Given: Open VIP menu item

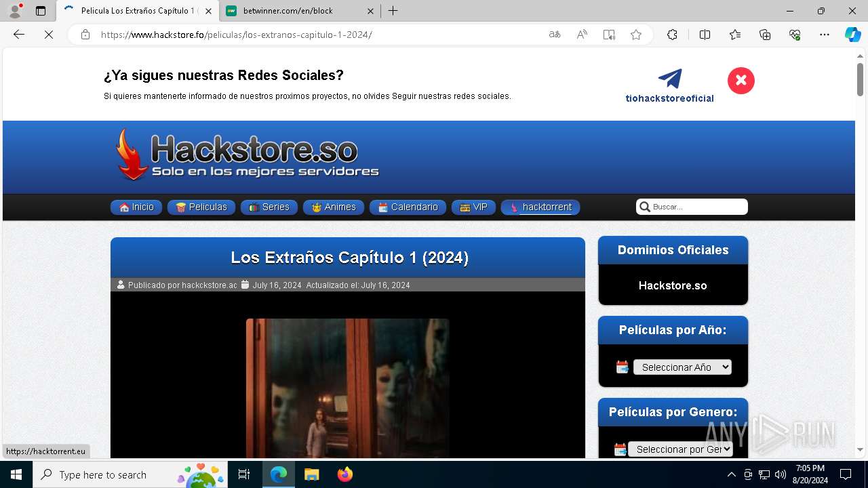Looking at the screenshot, I should coord(473,207).
